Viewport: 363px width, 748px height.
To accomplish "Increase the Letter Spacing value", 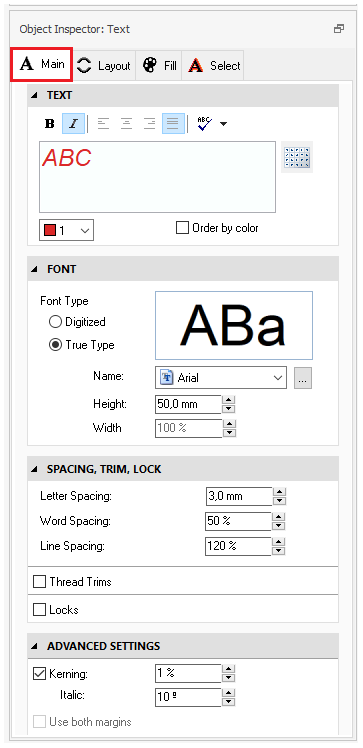I will 280,492.
